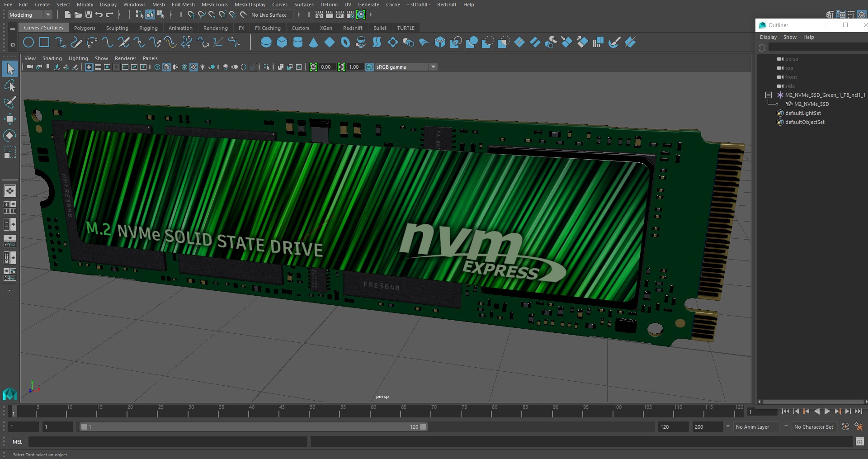Create a NURBS Torus from shelf
Screen dimensions: 868x459
tap(345, 43)
